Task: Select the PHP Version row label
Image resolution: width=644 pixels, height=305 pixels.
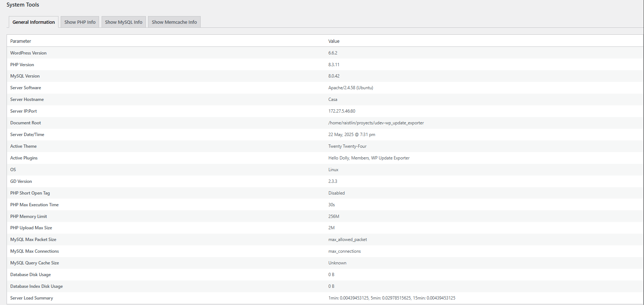Action: coord(22,65)
